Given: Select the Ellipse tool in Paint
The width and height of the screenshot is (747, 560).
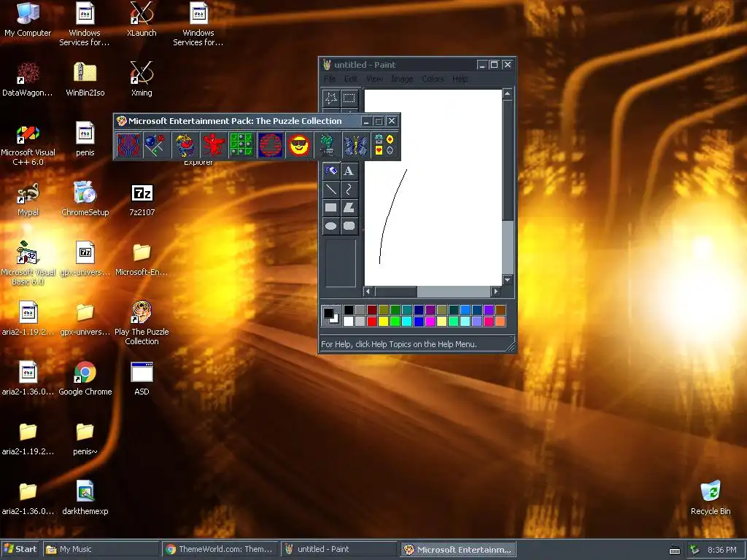Looking at the screenshot, I should click(330, 226).
